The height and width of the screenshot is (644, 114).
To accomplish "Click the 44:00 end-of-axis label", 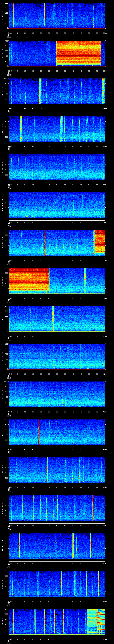I will [105, 487].
